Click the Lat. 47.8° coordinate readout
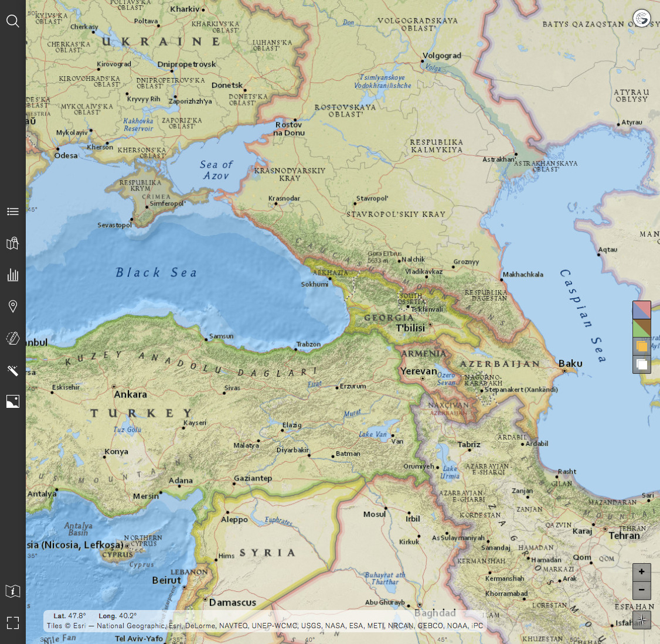The width and height of the screenshot is (660, 644). pos(69,616)
